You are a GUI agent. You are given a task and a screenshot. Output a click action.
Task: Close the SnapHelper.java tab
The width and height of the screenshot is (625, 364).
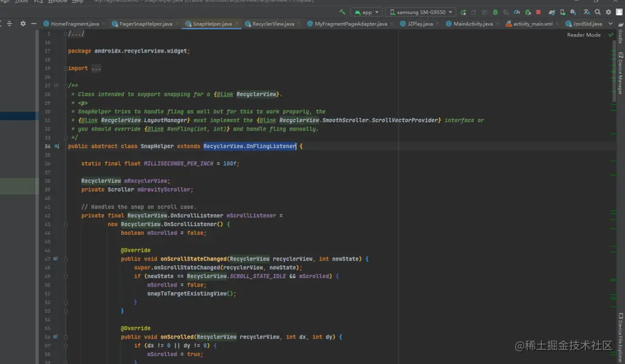236,24
